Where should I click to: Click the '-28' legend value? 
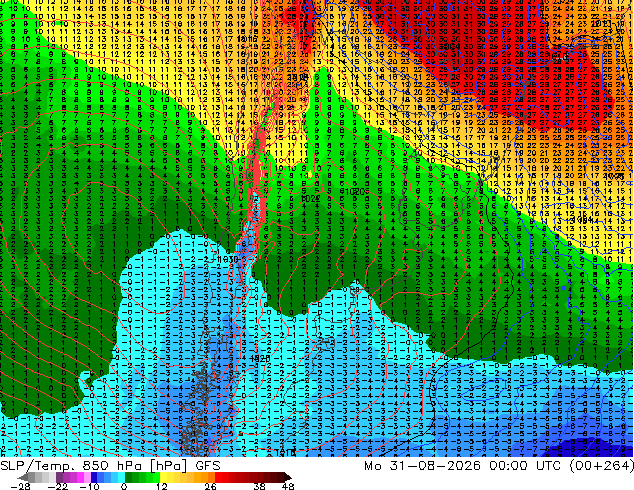click(x=20, y=486)
